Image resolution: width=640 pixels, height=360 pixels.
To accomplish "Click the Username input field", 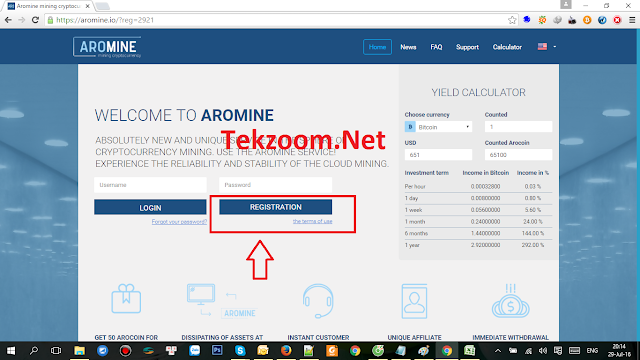I will tap(150, 185).
